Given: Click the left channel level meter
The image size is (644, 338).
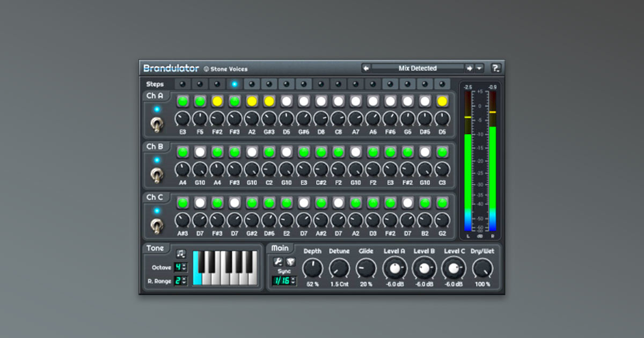Looking at the screenshot, I should click(x=468, y=161).
